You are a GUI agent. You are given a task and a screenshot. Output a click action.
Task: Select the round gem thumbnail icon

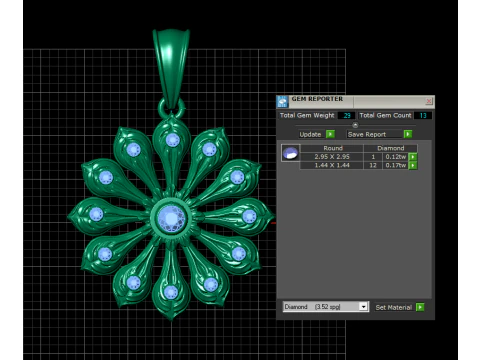[x=290, y=153]
